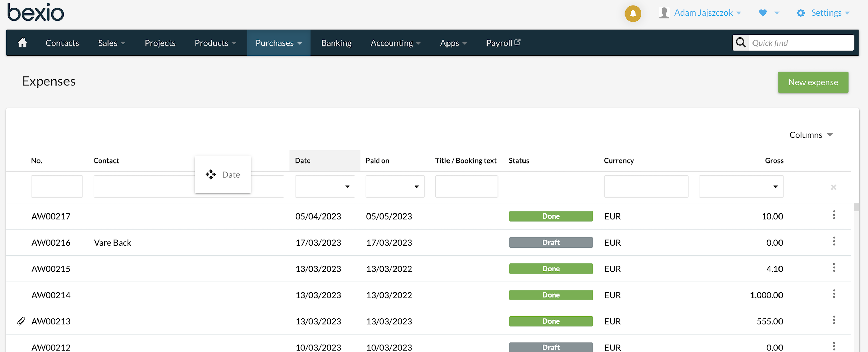Expand the Columns dropdown
Viewport: 868px width, 352px height.
811,135
